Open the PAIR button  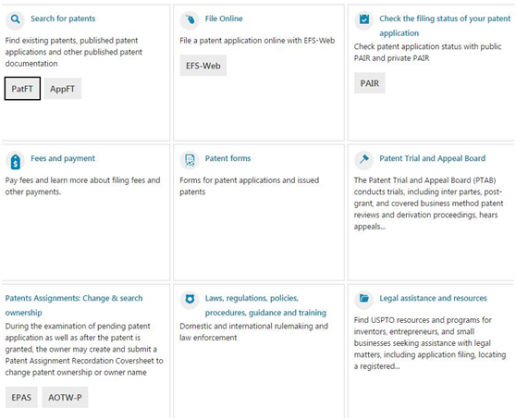(x=370, y=83)
